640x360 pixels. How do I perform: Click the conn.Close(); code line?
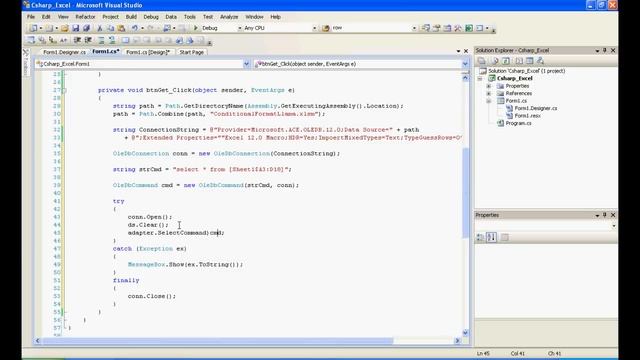[152, 296]
